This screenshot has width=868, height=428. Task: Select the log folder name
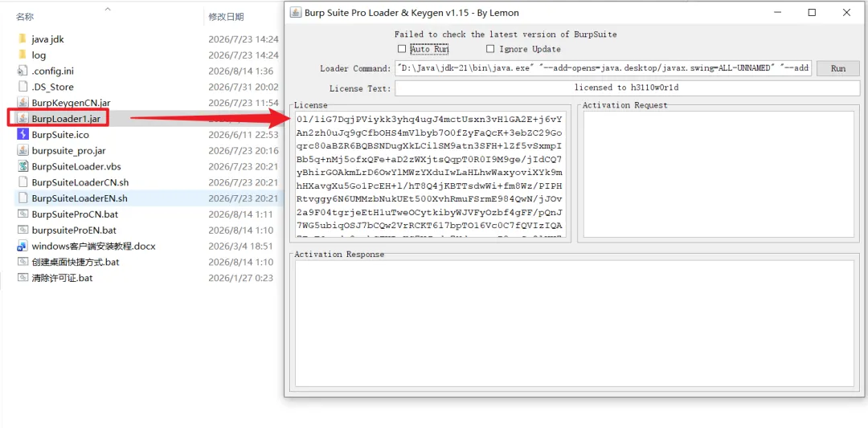39,55
